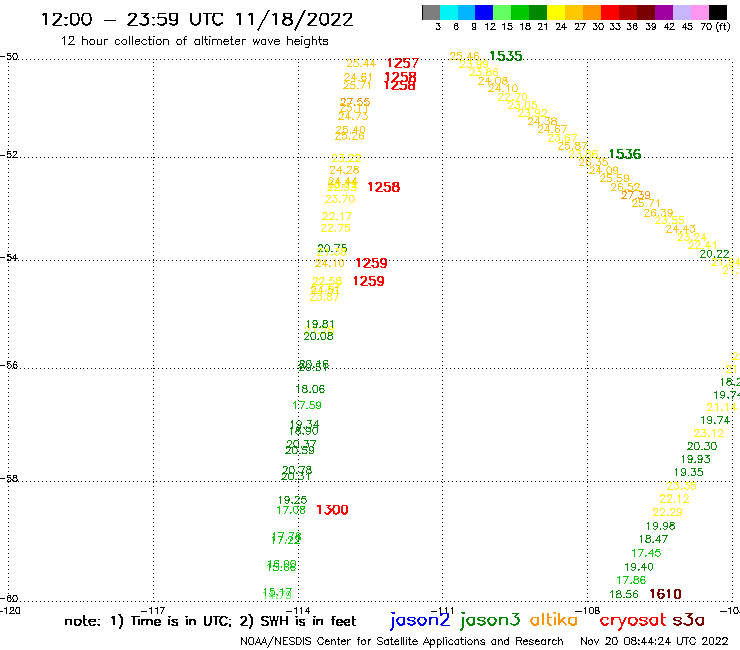This screenshot has width=740, height=650.
Task: Click the red 1257 time stamp
Action: pyautogui.click(x=403, y=63)
